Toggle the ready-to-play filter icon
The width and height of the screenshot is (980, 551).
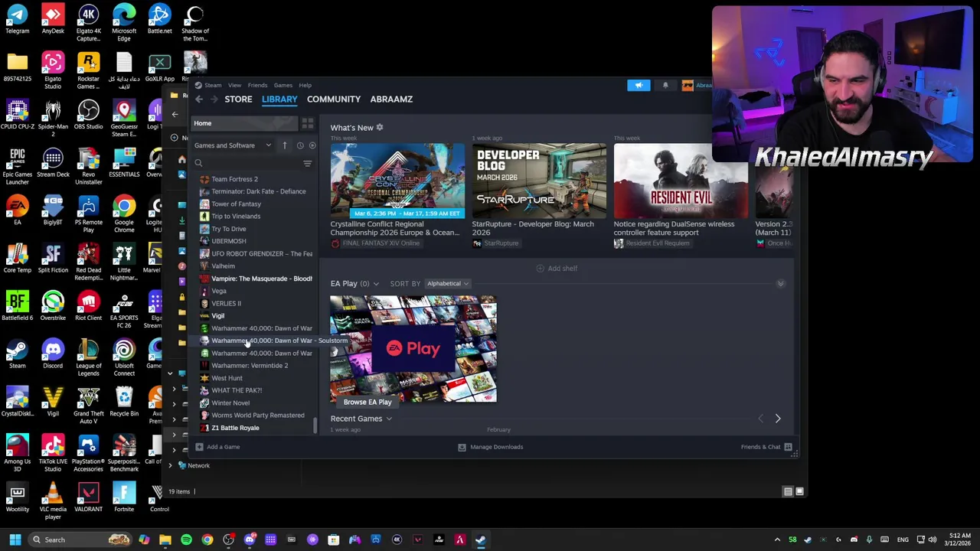[x=312, y=145]
